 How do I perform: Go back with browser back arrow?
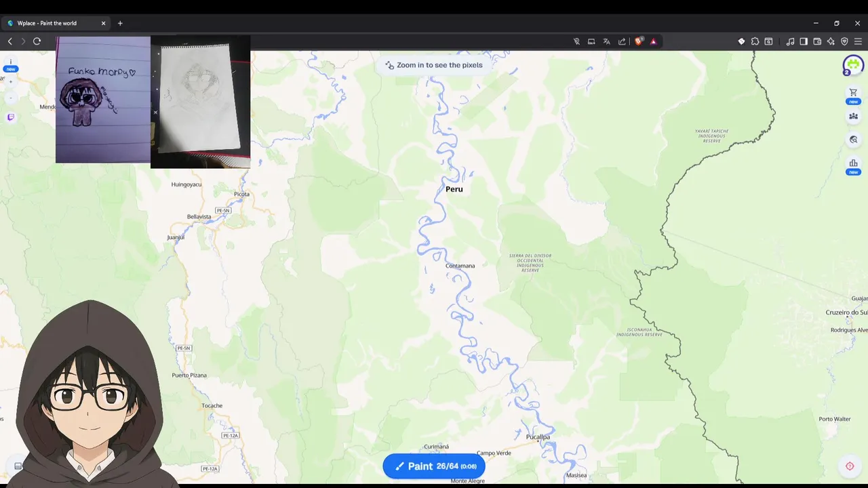[x=10, y=41]
